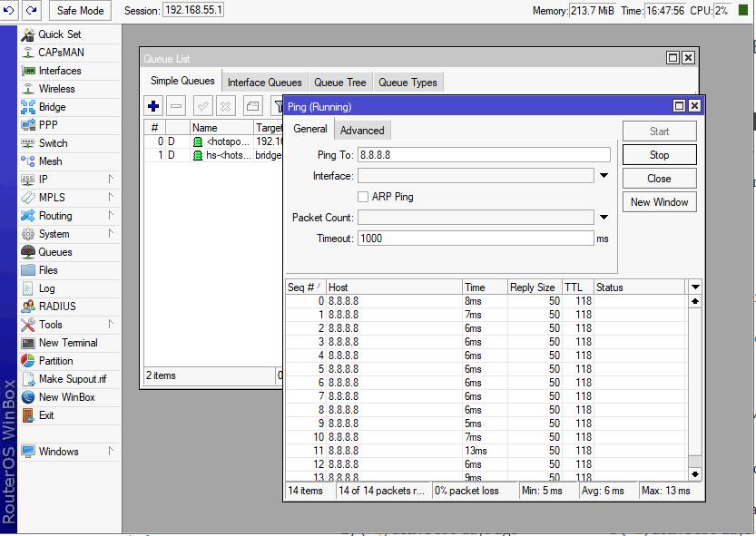The image size is (756, 536).
Task: Open the Interface dropdown arrow
Action: pos(604,176)
